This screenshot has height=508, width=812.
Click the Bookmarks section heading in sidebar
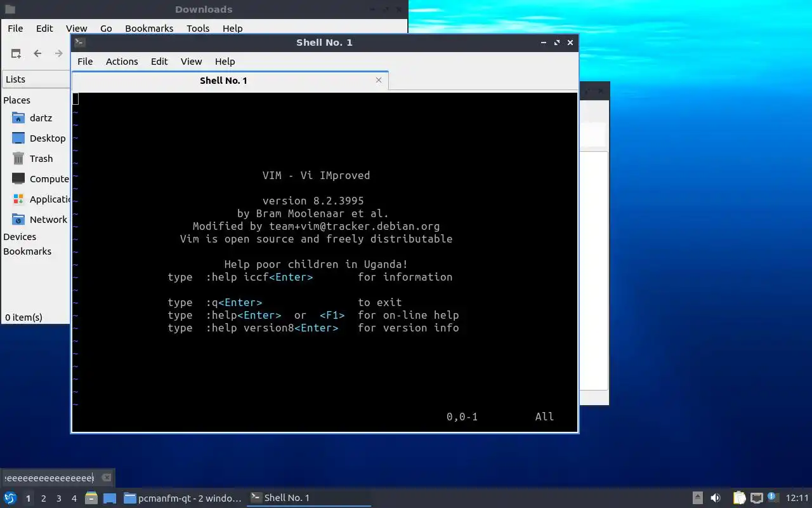(x=27, y=251)
